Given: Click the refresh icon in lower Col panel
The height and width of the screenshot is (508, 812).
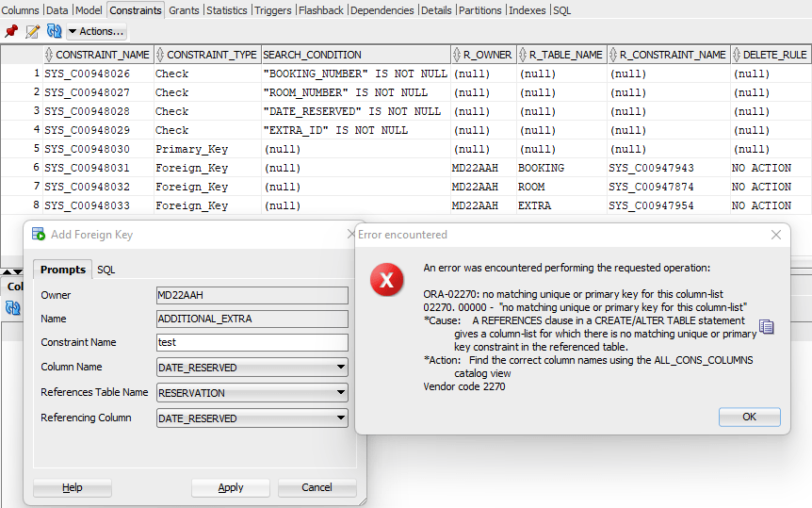Looking at the screenshot, I should tap(12, 308).
